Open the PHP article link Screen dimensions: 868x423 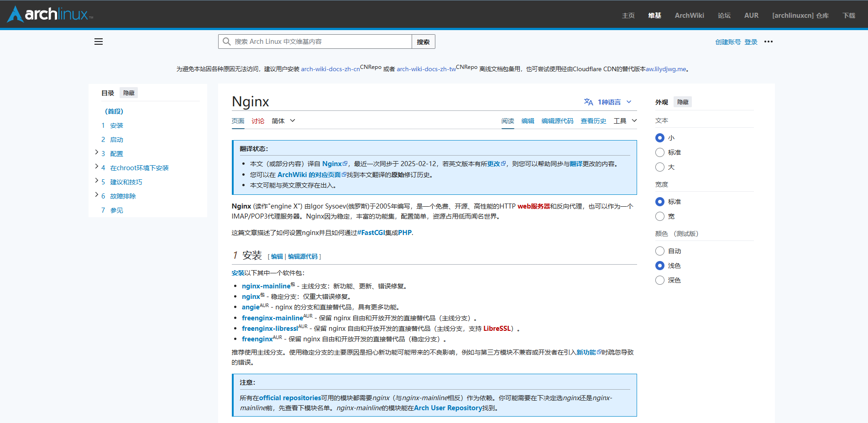point(405,233)
